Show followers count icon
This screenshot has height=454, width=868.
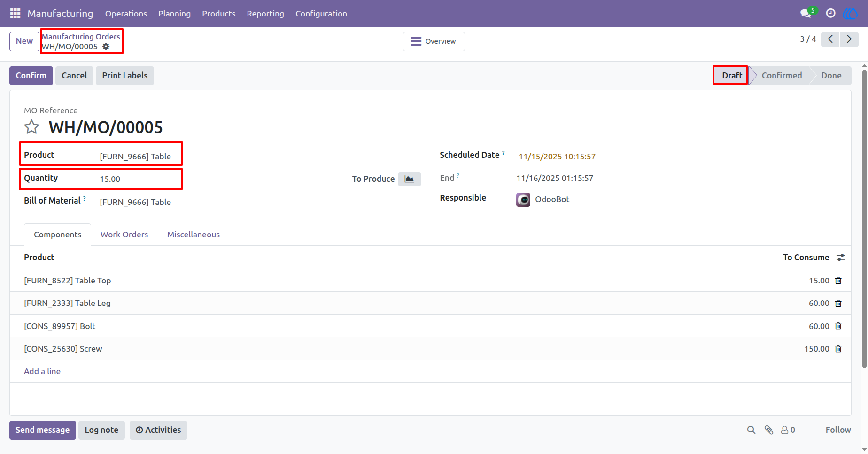[788, 430]
